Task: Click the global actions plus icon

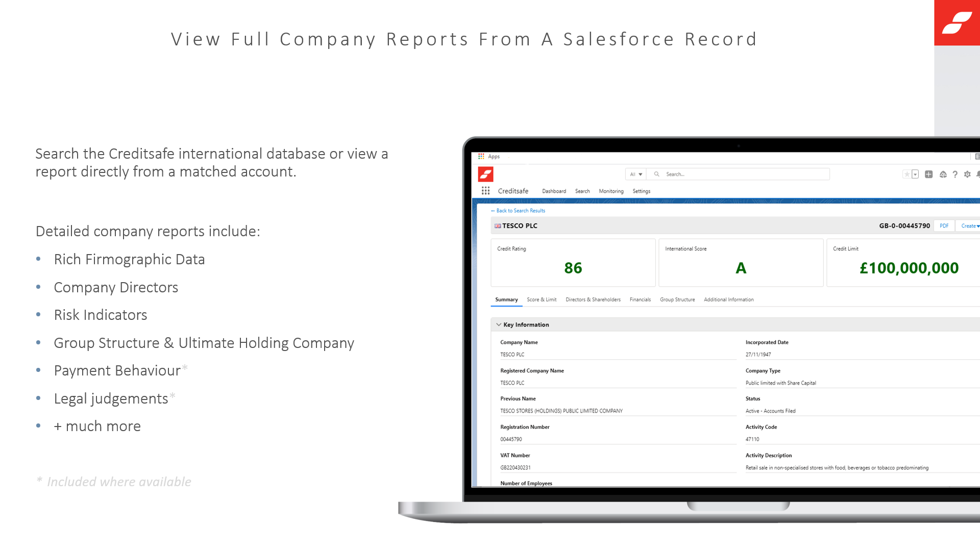Action: (928, 174)
